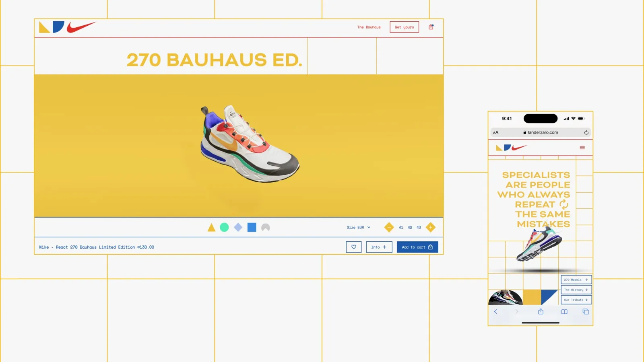Click the circular arrows icon beside REPEAT

(564, 204)
